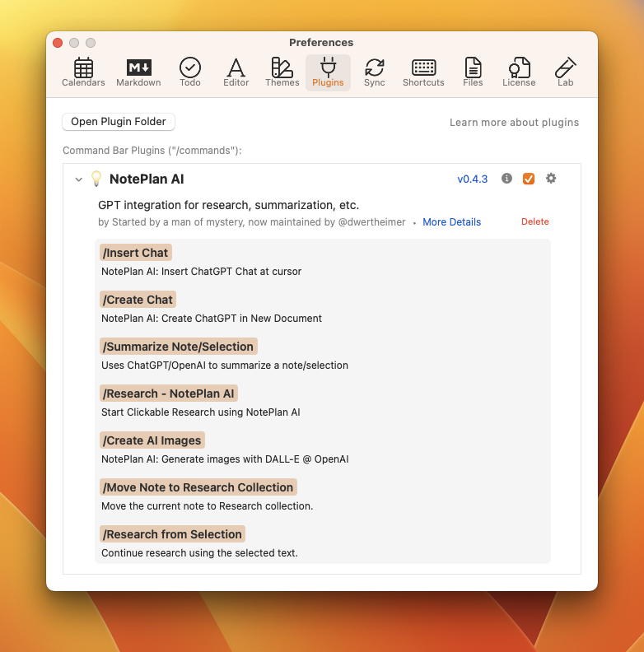Click 'Create ChatGPT in New Document' text
This screenshot has width=644, height=652.
pos(212,318)
